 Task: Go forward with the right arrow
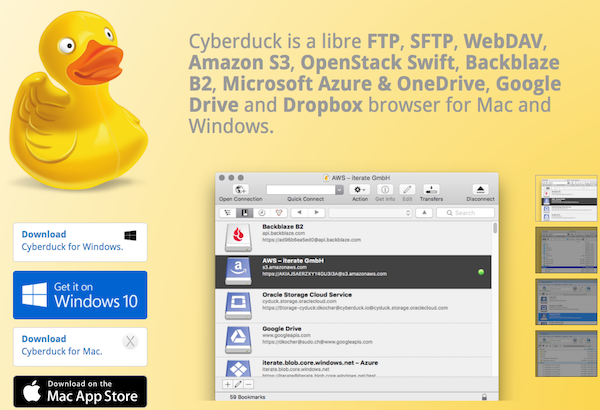pyautogui.click(x=316, y=212)
